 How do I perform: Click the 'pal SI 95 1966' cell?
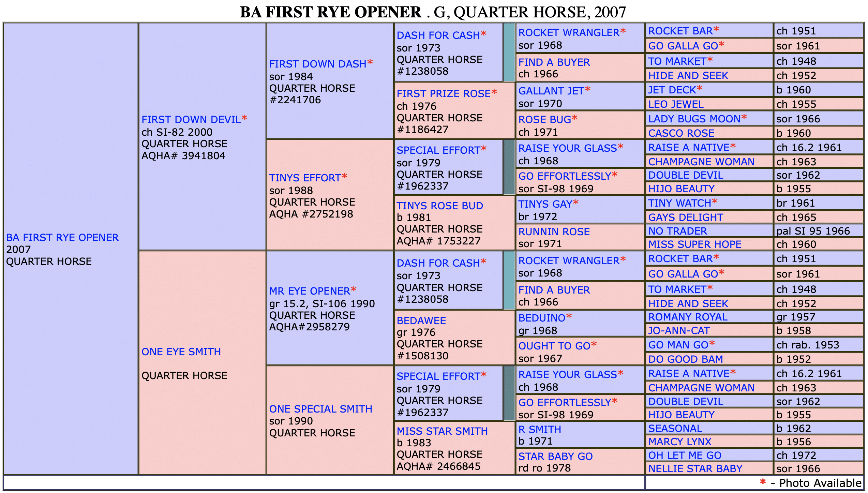point(818,231)
